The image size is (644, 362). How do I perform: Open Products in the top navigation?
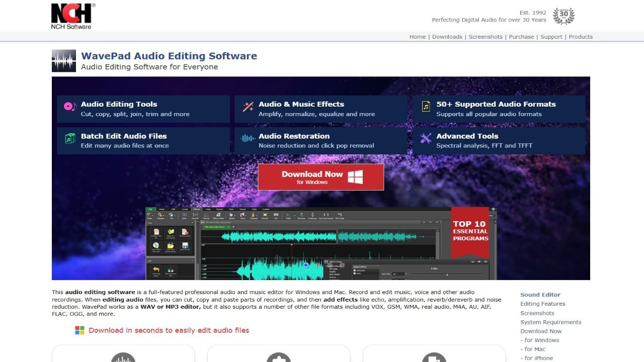[x=581, y=37]
